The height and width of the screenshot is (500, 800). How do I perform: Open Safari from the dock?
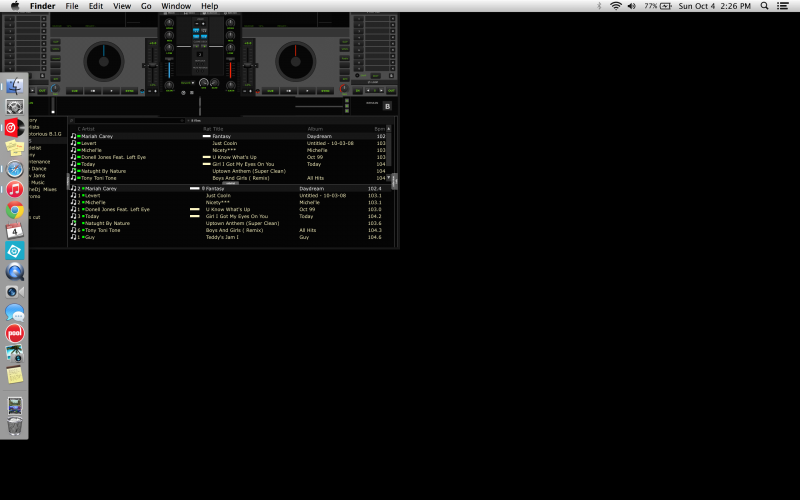click(14, 169)
